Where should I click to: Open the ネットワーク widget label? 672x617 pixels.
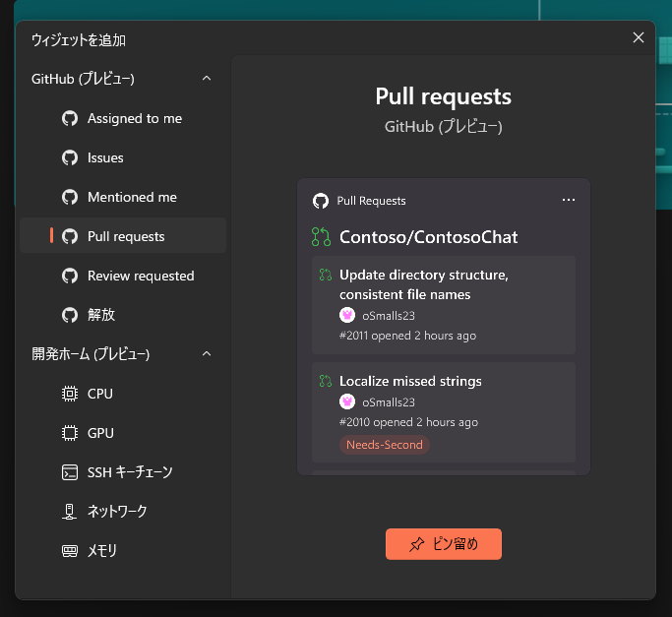(117, 511)
